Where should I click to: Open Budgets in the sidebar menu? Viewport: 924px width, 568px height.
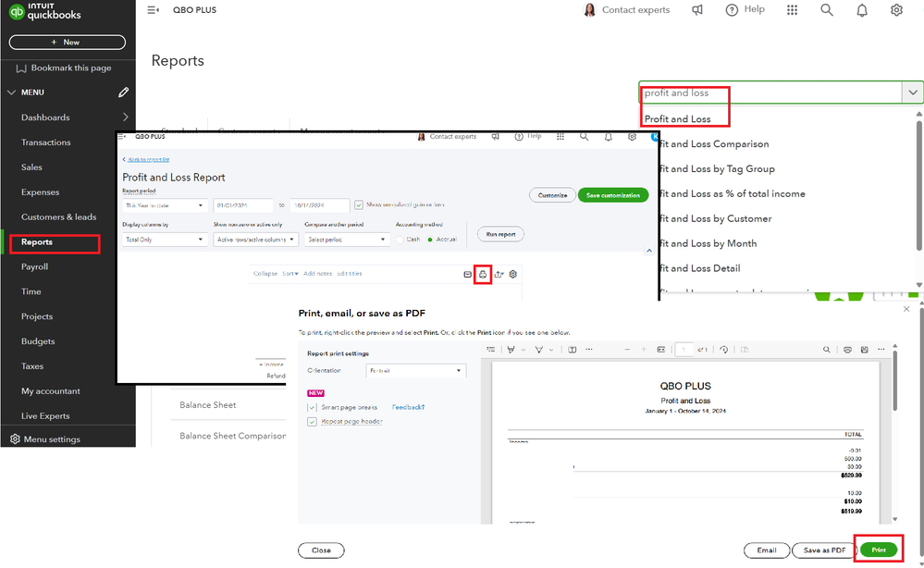pyautogui.click(x=38, y=341)
